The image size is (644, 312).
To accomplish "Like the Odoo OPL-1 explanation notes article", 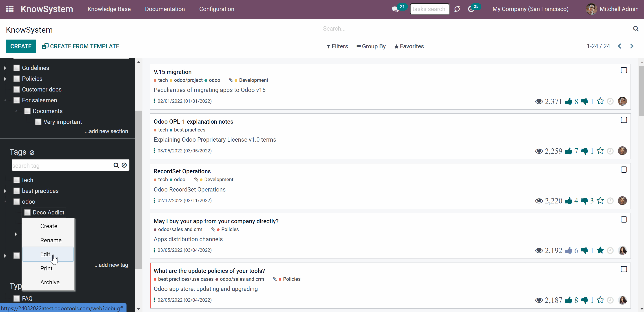I will point(568,151).
